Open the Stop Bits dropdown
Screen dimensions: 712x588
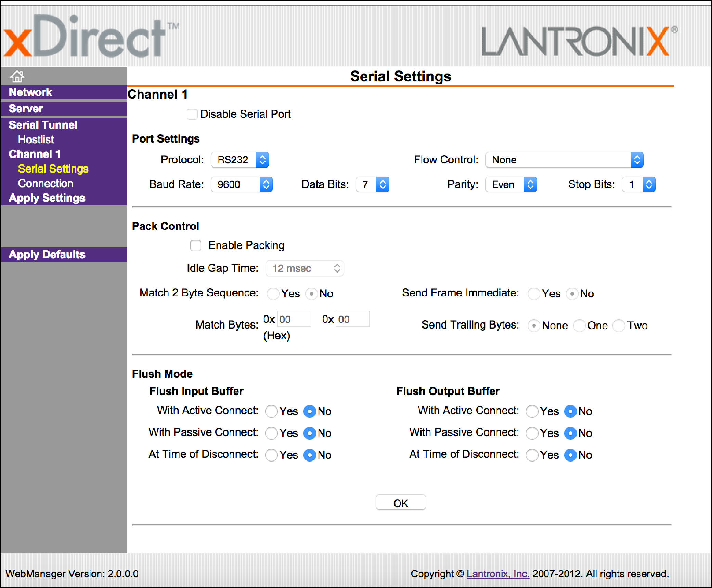[x=639, y=185]
